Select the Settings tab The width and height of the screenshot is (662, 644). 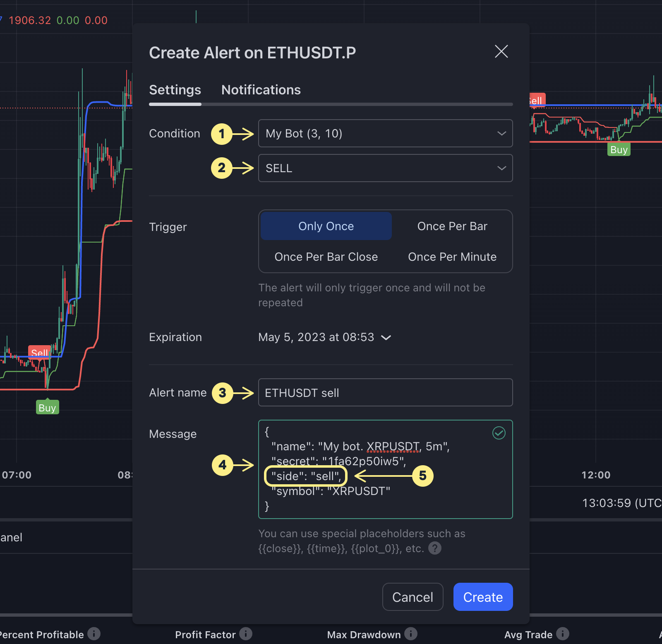click(x=175, y=90)
